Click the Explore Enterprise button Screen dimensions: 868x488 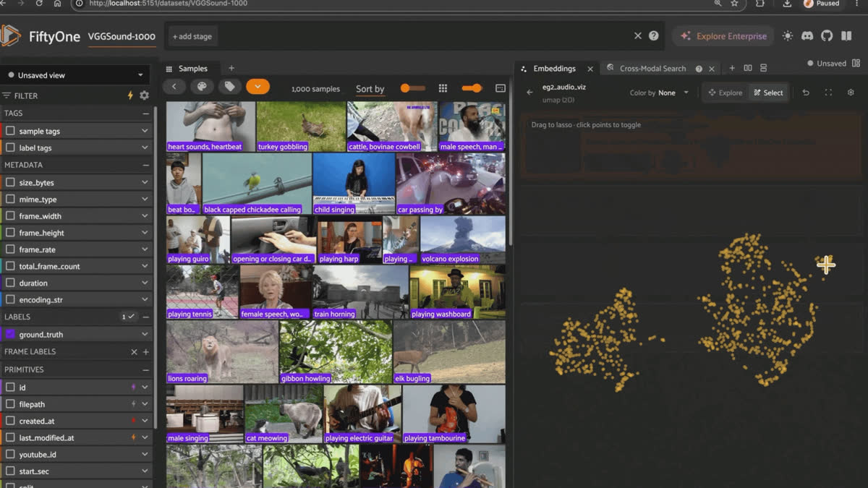[723, 36]
